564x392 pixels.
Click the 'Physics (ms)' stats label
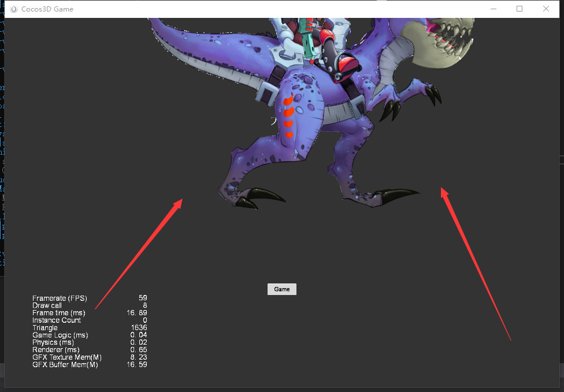coord(53,342)
